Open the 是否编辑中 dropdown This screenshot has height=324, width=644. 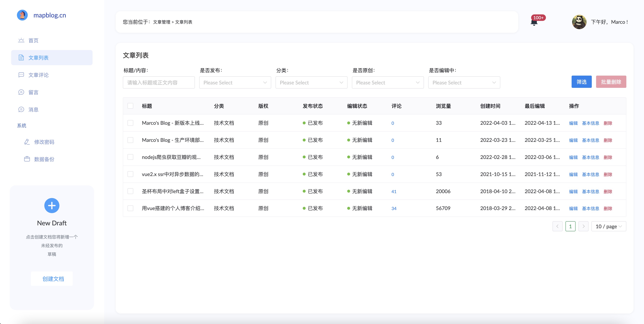click(x=464, y=82)
